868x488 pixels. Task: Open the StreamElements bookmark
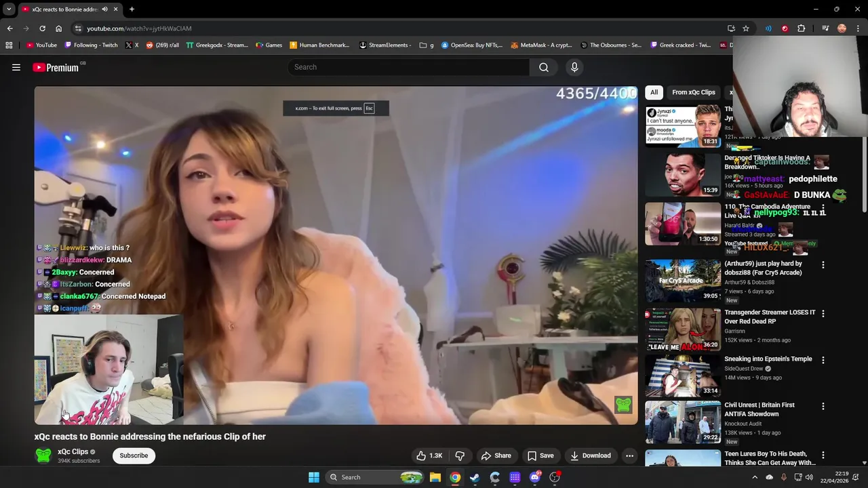tap(385, 45)
